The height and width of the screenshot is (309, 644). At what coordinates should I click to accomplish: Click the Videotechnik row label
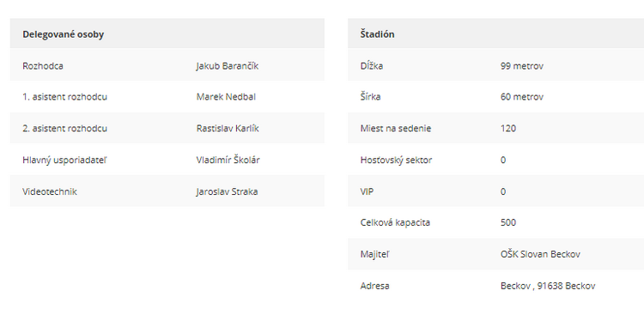point(50,191)
